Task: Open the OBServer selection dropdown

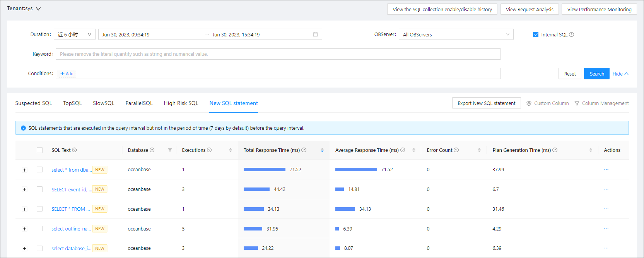Action: 456,34
